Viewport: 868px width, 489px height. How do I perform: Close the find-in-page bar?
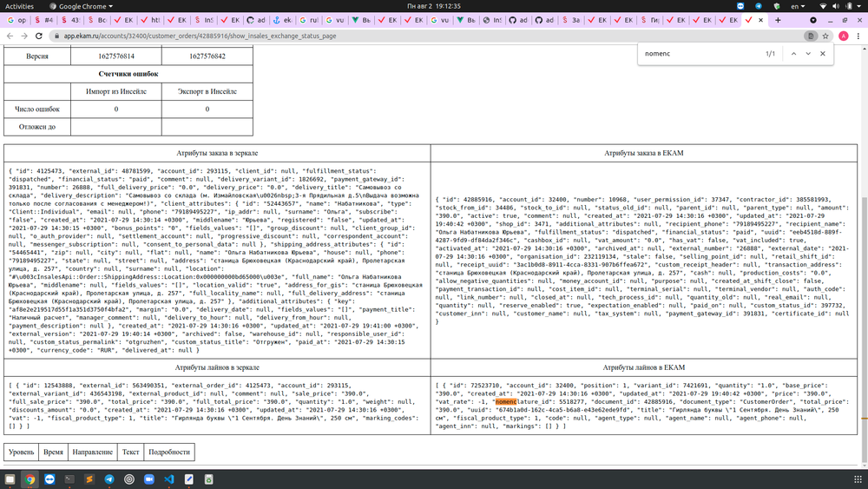coord(824,54)
